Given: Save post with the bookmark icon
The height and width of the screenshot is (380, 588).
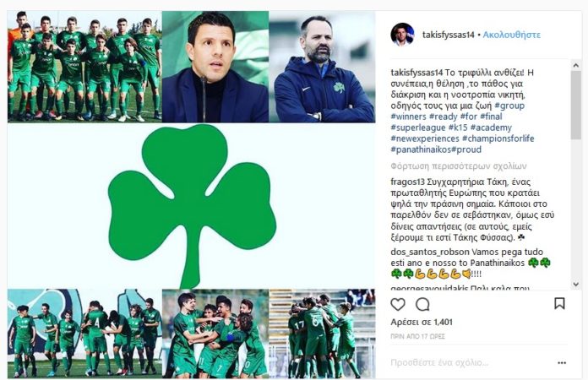Looking at the screenshot, I should click(559, 303).
